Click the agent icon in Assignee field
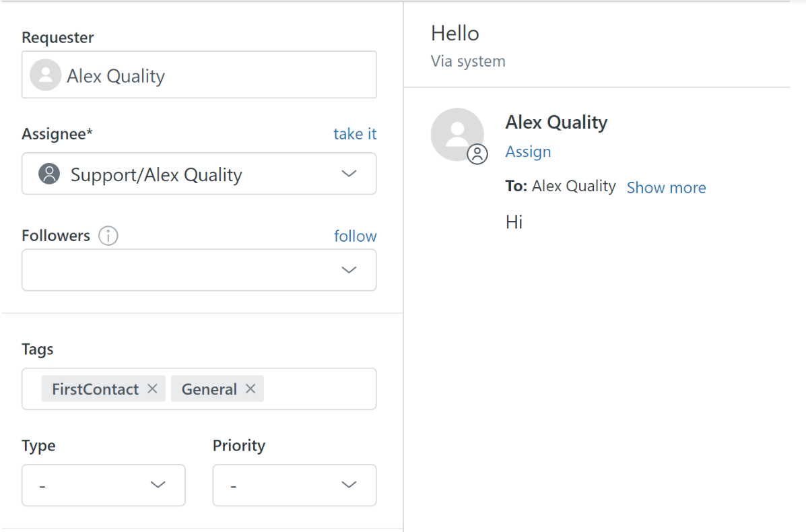 tap(49, 174)
